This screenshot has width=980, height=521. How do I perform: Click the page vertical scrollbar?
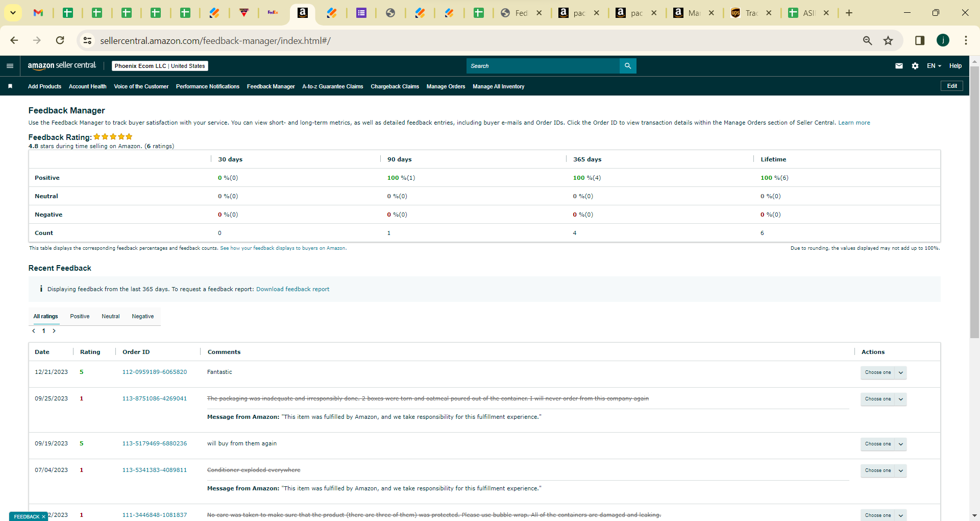[974, 202]
